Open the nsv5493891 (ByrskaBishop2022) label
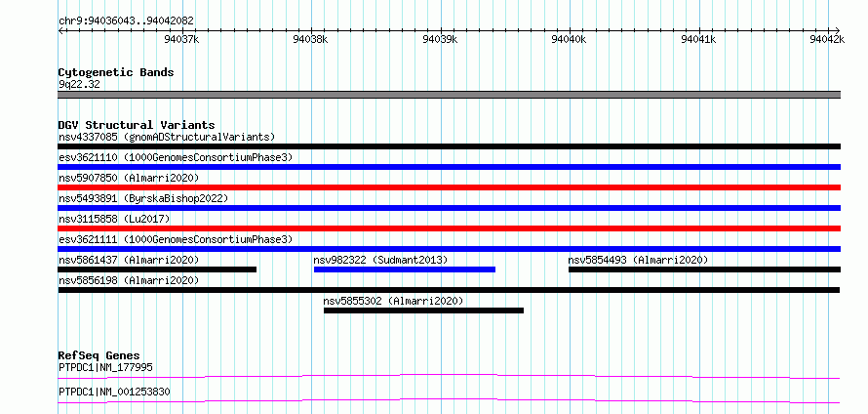 143,198
